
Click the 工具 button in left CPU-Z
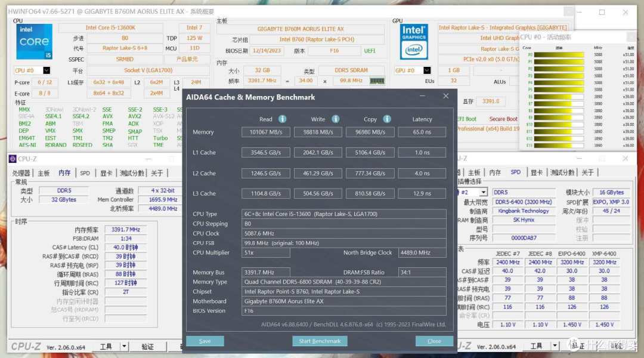pos(106,346)
